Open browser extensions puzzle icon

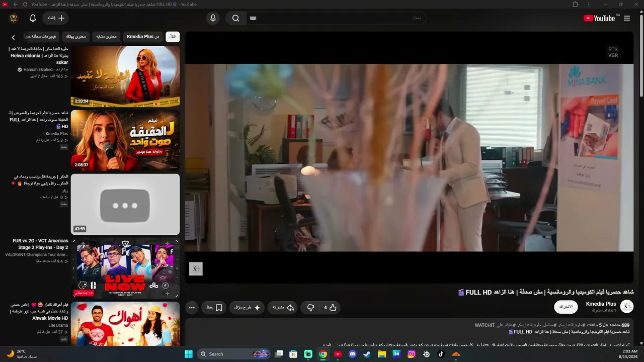[x=576, y=4]
